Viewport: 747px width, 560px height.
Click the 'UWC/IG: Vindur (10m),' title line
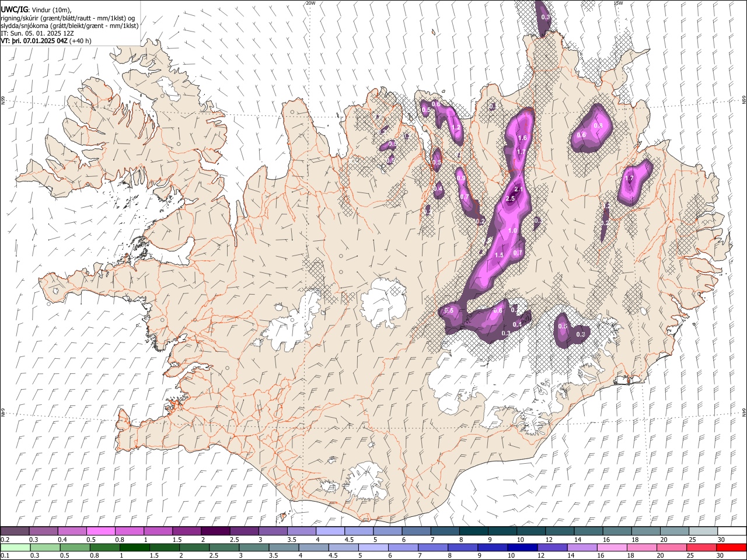[36, 9]
